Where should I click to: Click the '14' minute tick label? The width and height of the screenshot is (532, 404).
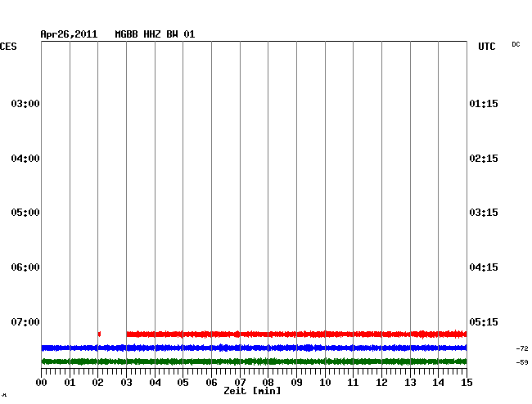[438, 382]
